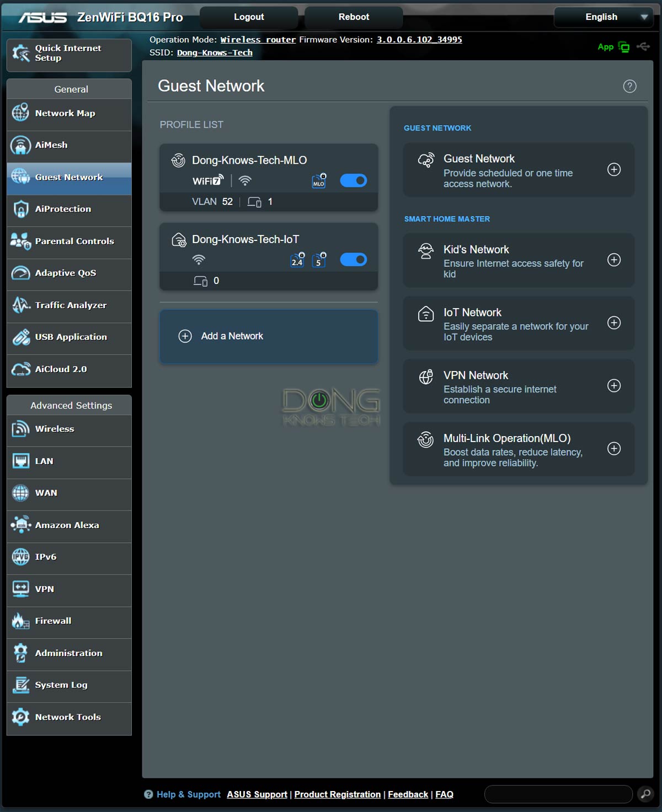Toggle off the Dong-Knows-Tech-IoT network
This screenshot has width=662, height=812.
click(354, 260)
